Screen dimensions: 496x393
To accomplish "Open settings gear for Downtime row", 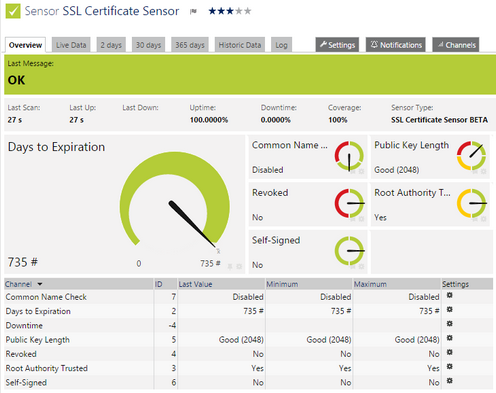I will tap(450, 324).
